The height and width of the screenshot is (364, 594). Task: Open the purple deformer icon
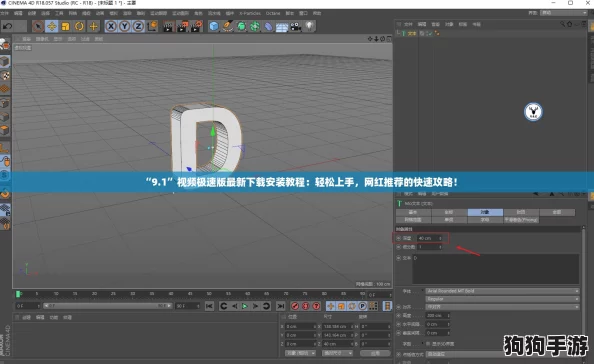268,26
